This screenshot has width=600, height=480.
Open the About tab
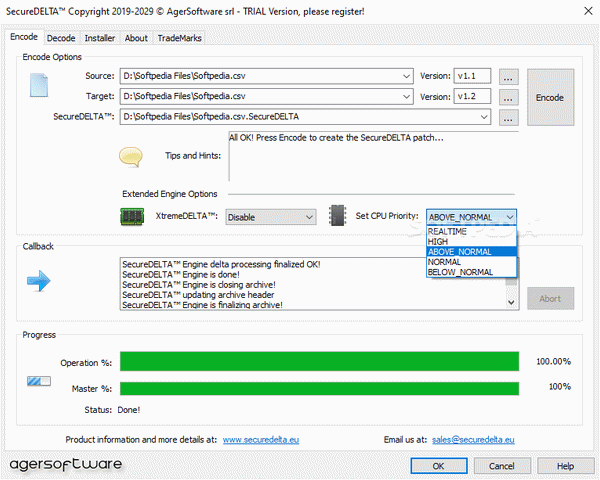click(136, 38)
